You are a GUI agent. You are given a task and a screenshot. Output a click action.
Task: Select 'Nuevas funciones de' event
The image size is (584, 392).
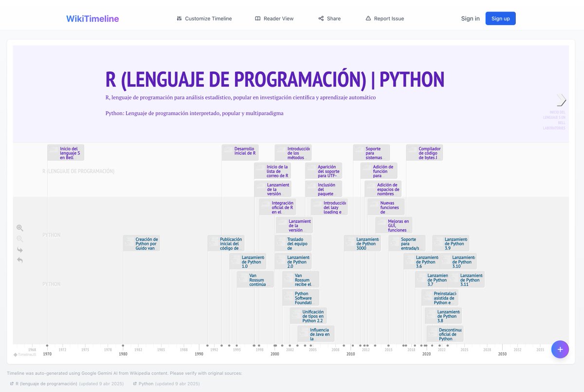[386, 207]
